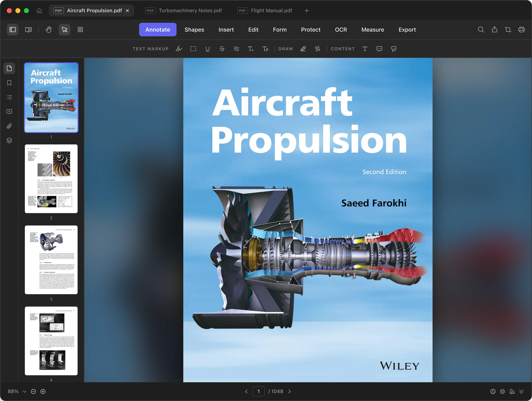This screenshot has height=401, width=532.
Task: Show page thumbnails in left sidebar
Action: 9,68
